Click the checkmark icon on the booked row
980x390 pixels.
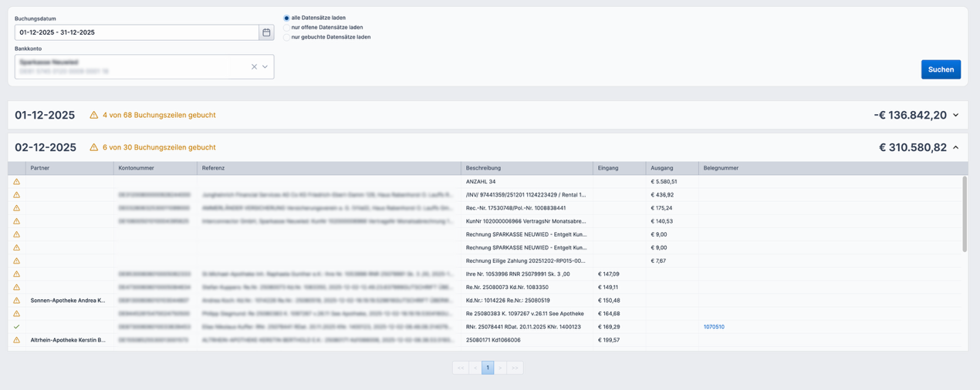point(16,327)
